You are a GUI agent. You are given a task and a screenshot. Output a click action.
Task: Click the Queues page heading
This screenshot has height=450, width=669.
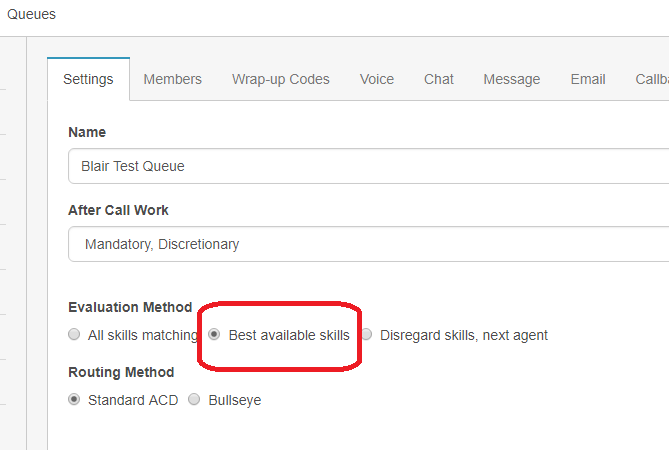[32, 14]
